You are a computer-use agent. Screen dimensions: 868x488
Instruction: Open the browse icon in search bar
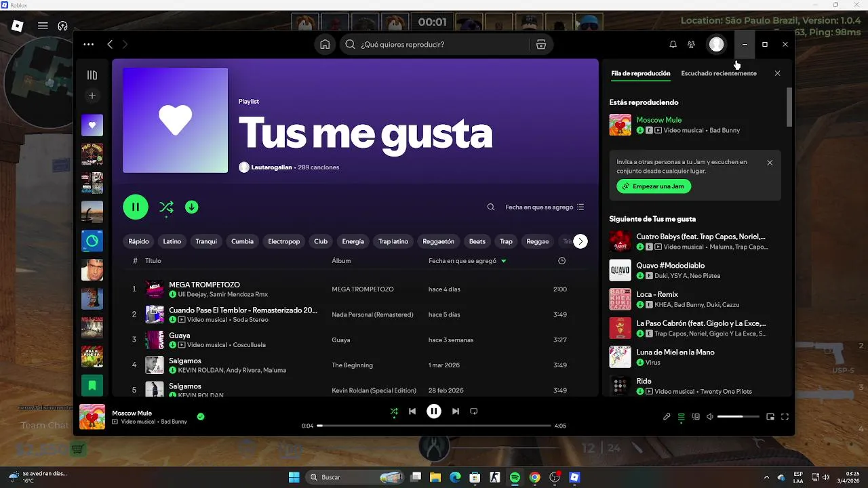coord(541,44)
